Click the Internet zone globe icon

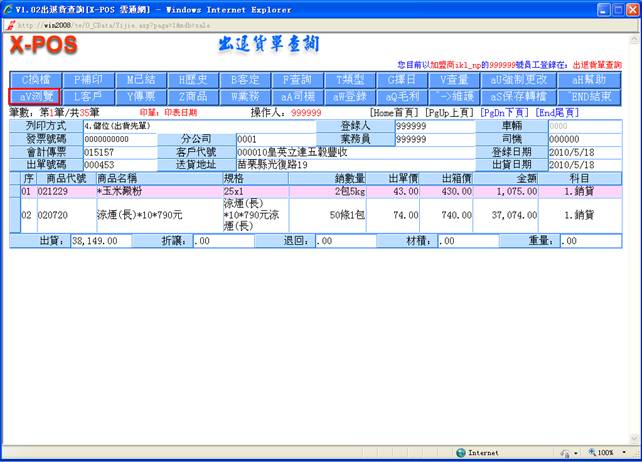click(x=459, y=453)
